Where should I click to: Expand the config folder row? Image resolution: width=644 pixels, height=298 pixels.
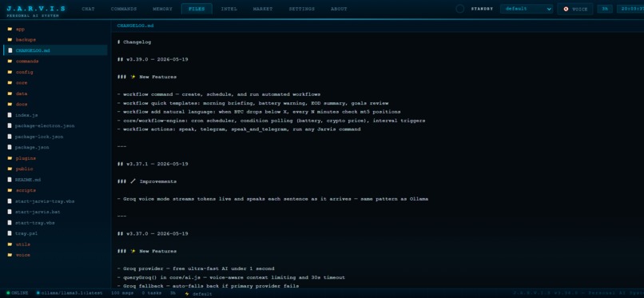click(x=55, y=72)
